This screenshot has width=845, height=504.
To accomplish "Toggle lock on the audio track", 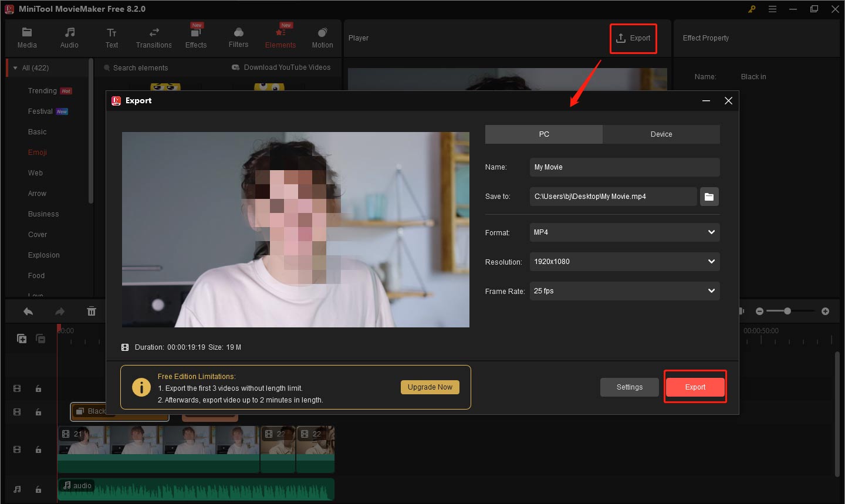I will tap(38, 490).
